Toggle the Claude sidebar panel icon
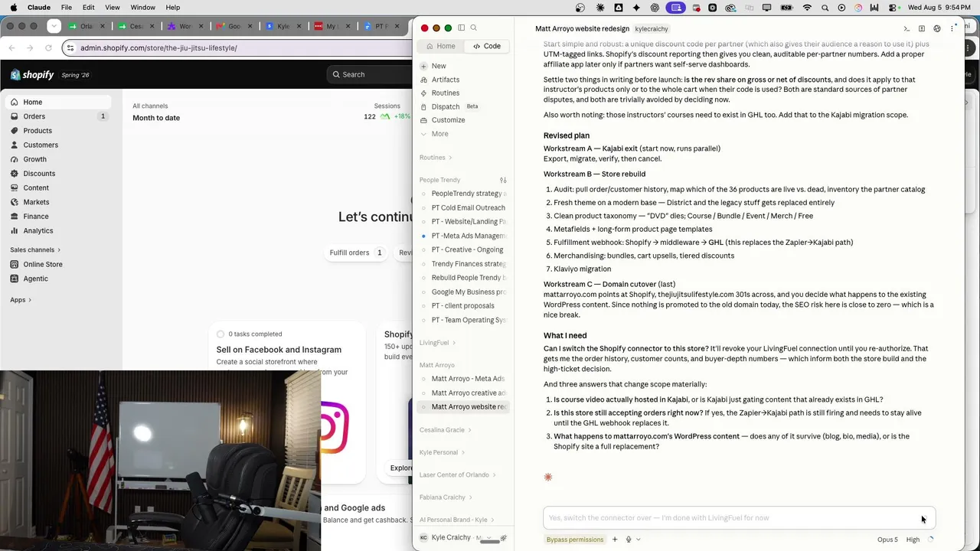980x551 pixels. pos(462,28)
